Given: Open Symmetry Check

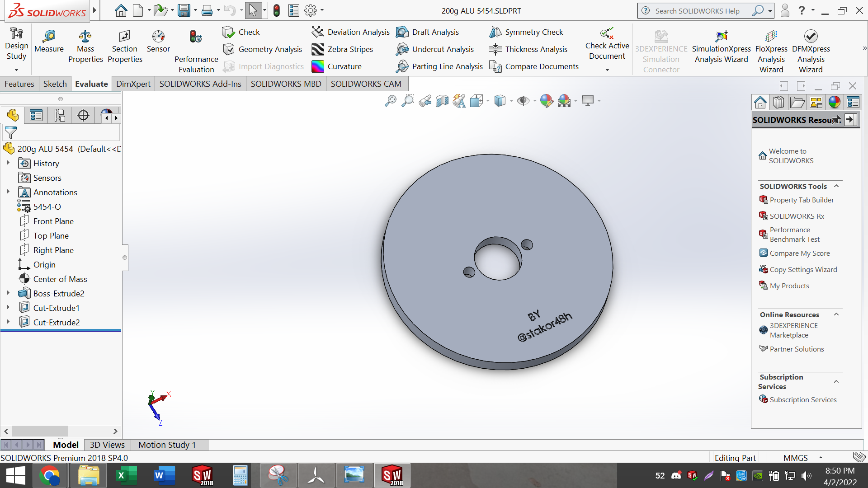Looking at the screenshot, I should (526, 32).
